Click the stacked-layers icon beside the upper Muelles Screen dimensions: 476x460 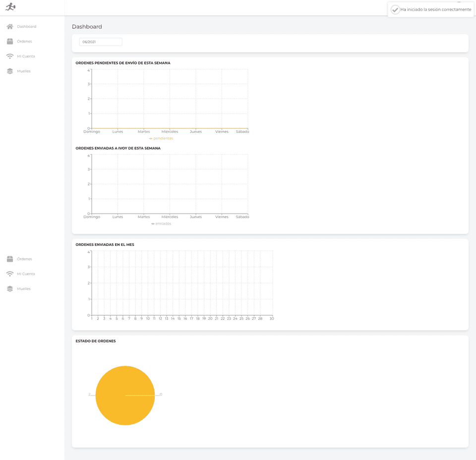10,71
